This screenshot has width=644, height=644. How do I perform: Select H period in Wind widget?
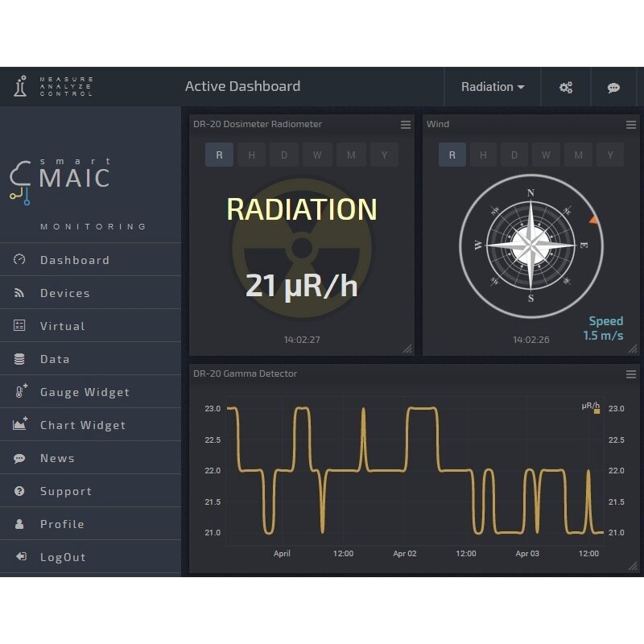point(483,155)
